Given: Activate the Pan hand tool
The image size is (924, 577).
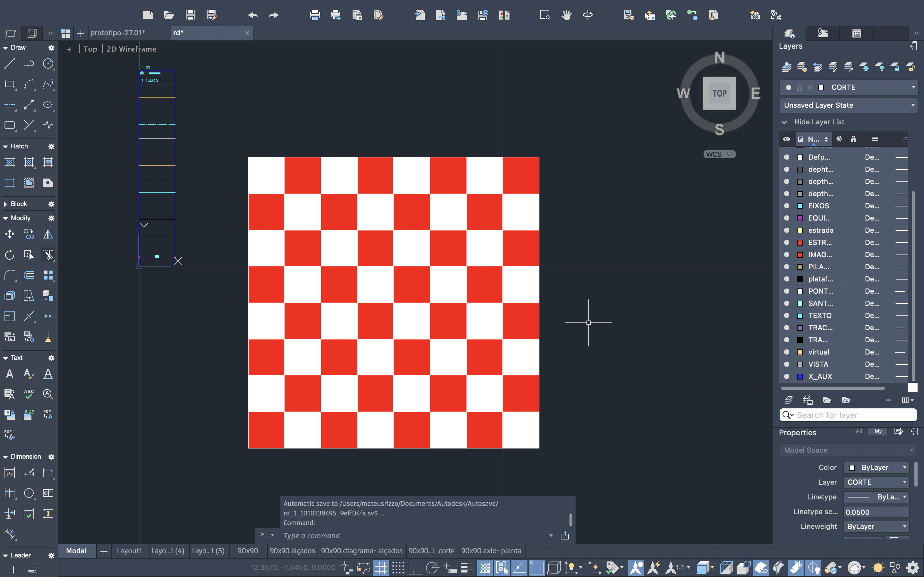Looking at the screenshot, I should tap(566, 15).
